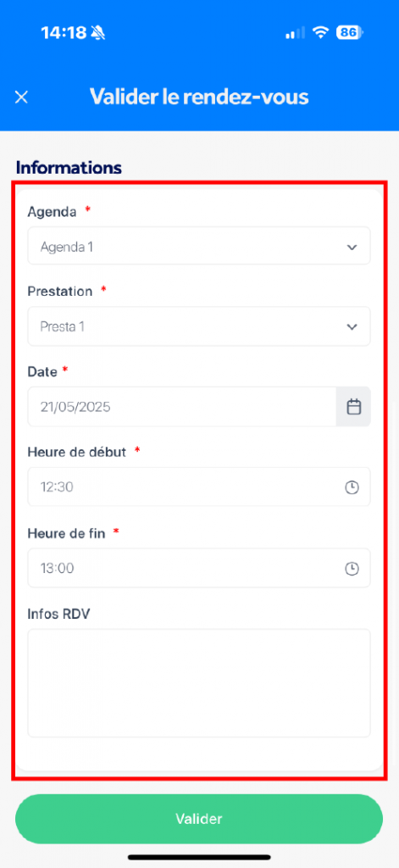Tap the cellular signal bars icon
Viewport: 399px width, 868px height.
[x=295, y=33]
